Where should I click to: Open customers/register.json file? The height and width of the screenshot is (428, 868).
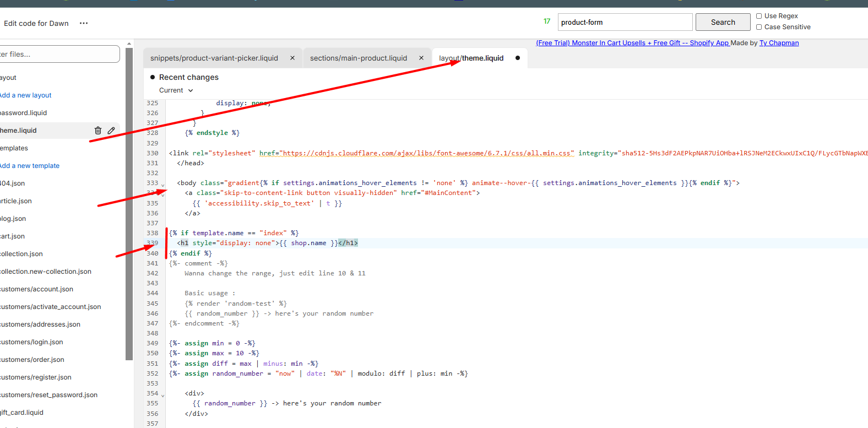pos(36,377)
